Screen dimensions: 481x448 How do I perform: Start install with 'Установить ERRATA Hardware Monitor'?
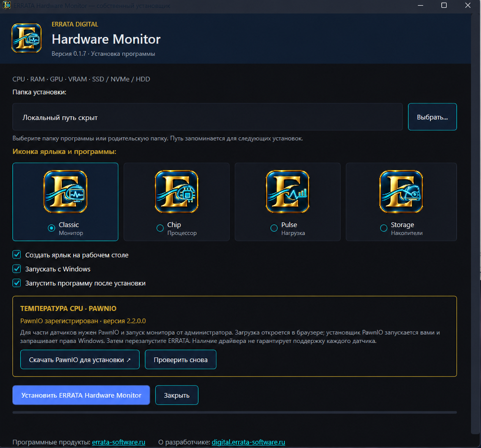tap(81, 395)
